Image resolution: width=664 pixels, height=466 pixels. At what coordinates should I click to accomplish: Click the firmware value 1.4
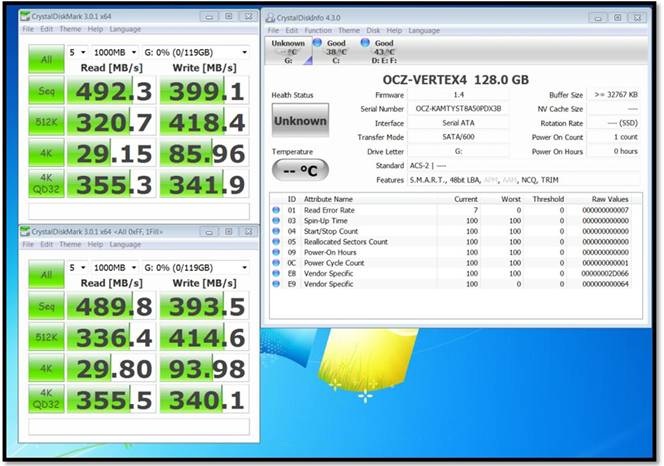[x=458, y=94]
